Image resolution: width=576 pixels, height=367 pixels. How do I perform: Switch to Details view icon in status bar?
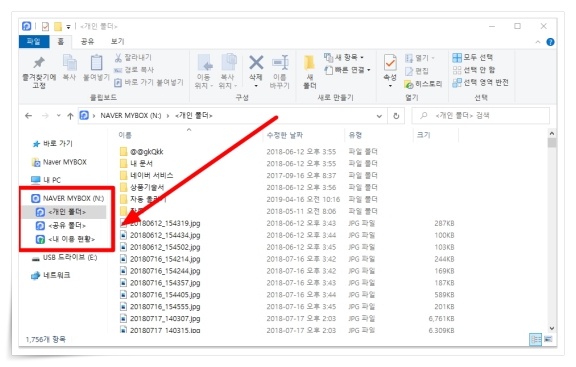coord(535,339)
